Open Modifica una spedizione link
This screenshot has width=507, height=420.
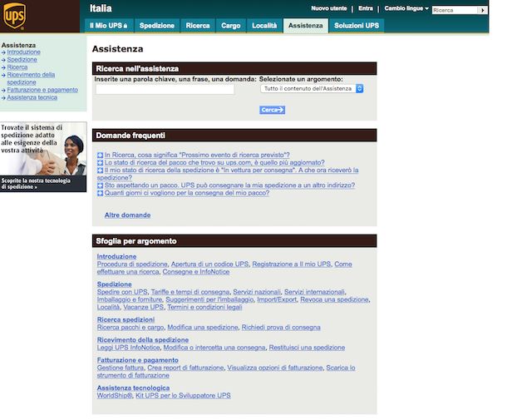point(203,327)
